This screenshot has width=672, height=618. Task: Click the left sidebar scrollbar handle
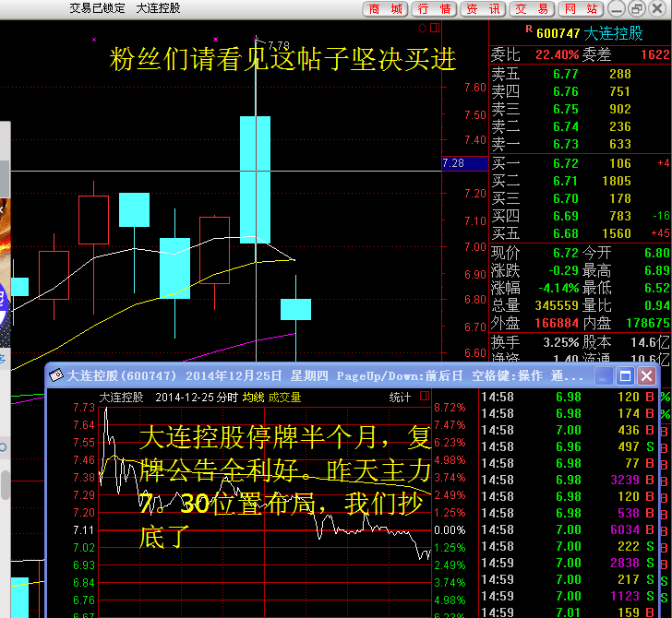point(6,485)
